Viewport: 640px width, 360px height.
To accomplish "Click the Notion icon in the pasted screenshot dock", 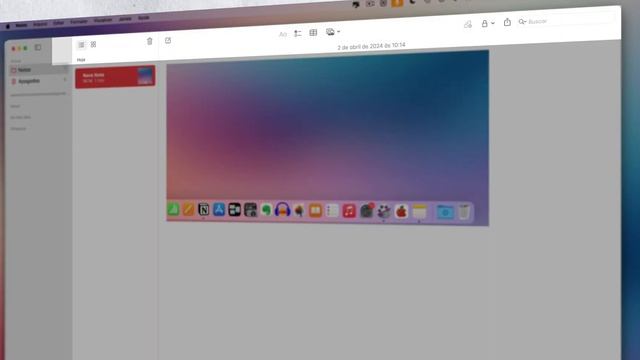I will click(x=203, y=209).
